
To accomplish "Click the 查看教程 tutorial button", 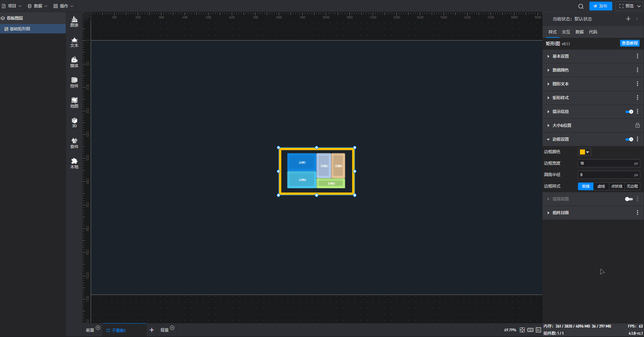I will click(x=630, y=43).
